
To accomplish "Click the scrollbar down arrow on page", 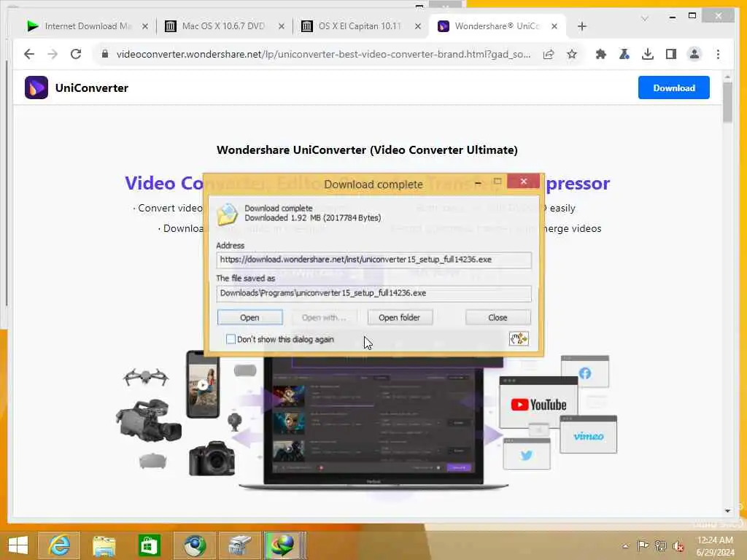I will (727, 510).
